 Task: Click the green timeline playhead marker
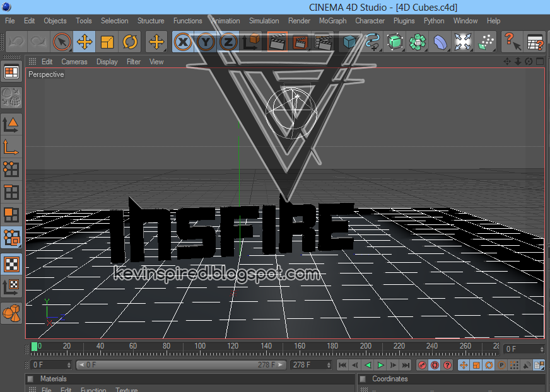34,347
